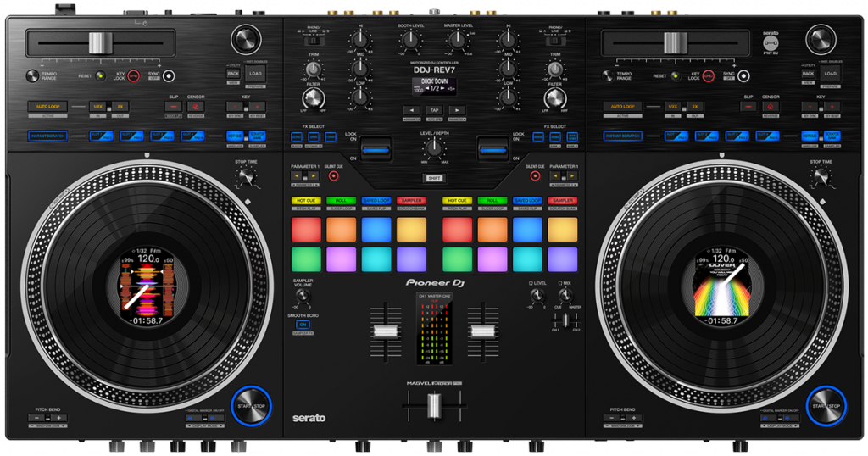Toggle KEY LOCK on the left deck

(134, 75)
